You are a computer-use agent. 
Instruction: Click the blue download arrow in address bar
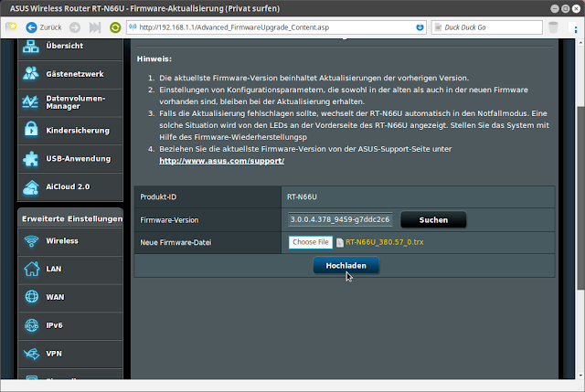point(420,27)
